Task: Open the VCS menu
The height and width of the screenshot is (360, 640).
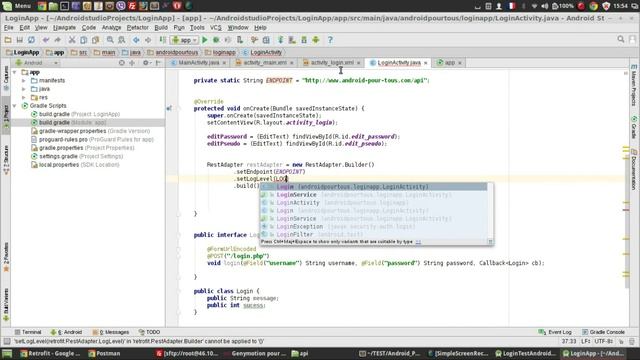Action: pyautogui.click(x=216, y=28)
